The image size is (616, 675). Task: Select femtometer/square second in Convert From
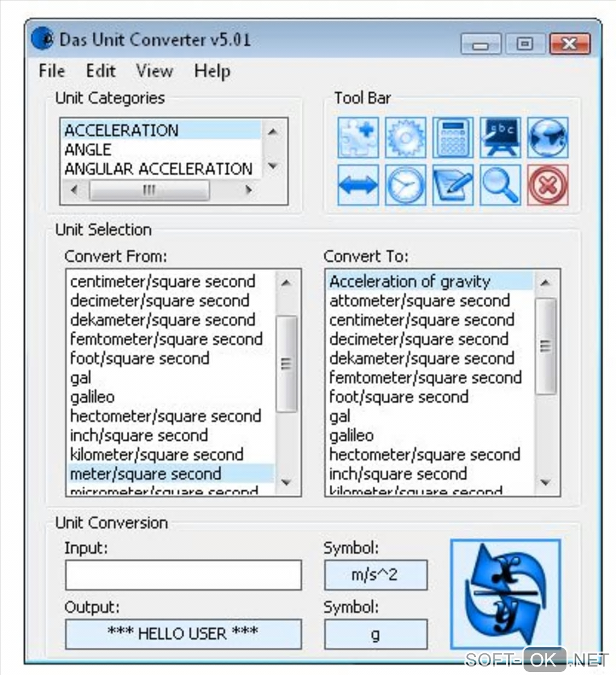pyautogui.click(x=170, y=339)
